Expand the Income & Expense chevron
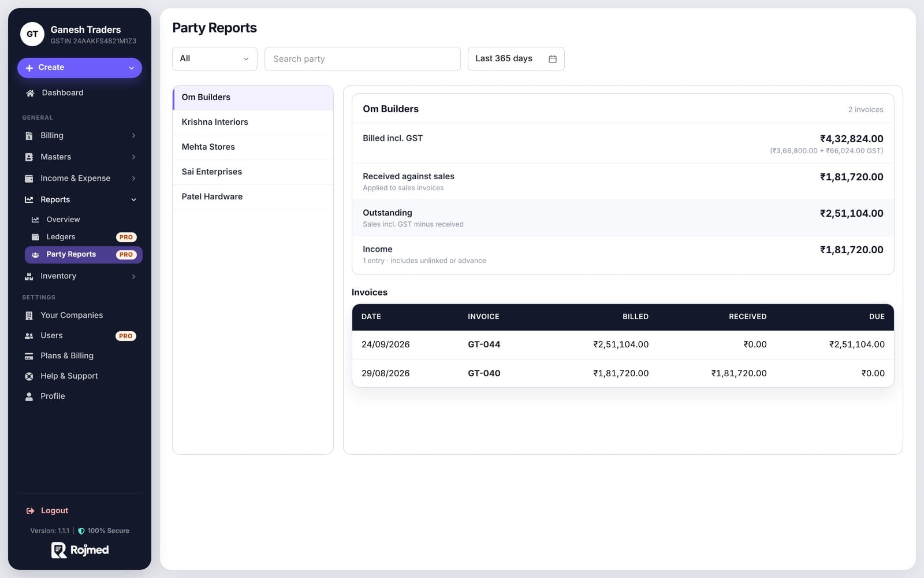 coord(133,179)
